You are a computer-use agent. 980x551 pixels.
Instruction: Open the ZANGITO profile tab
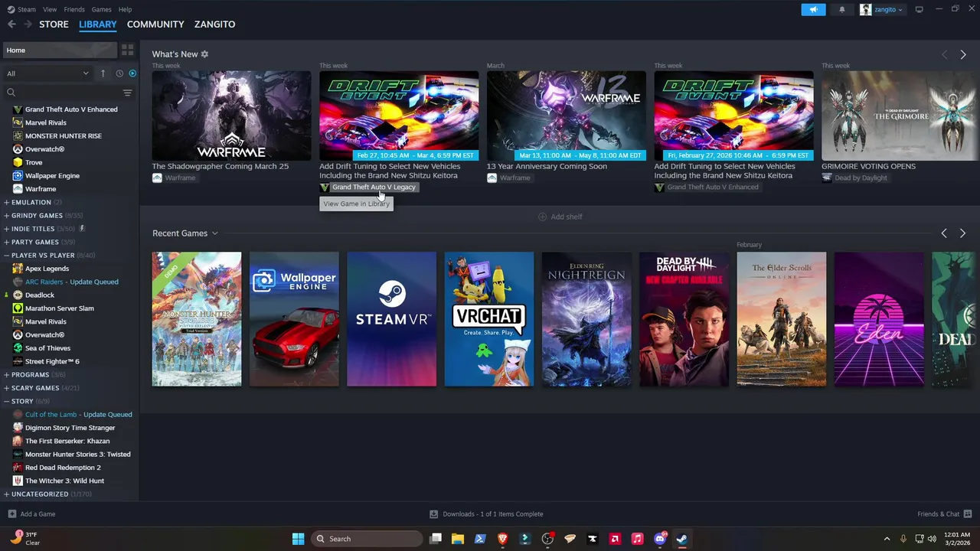[x=214, y=24]
